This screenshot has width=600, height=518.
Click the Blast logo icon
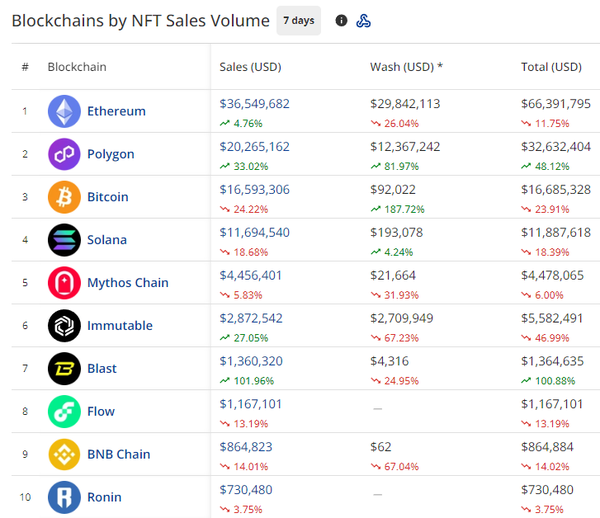(64, 369)
